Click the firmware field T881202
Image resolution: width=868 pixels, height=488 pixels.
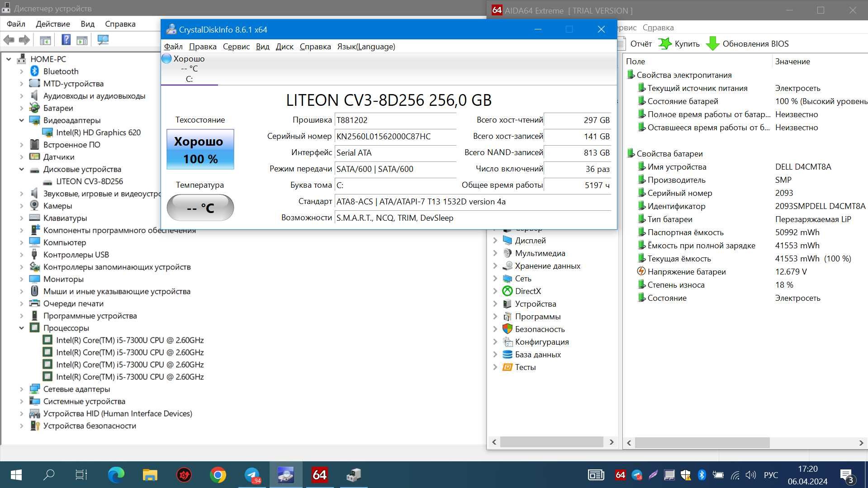(395, 120)
